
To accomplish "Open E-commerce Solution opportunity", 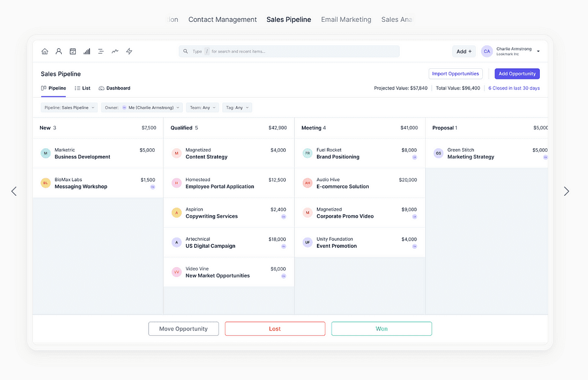I will (360, 183).
